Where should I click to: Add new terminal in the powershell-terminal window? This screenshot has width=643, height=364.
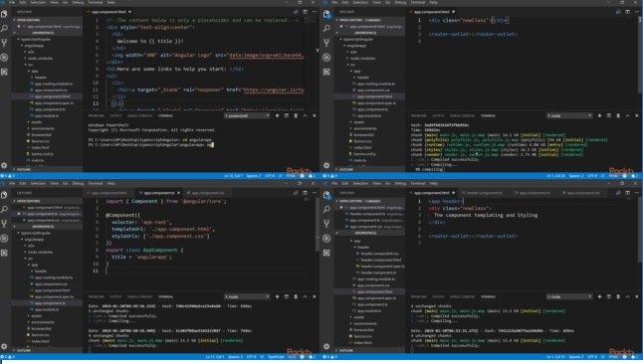click(278, 116)
